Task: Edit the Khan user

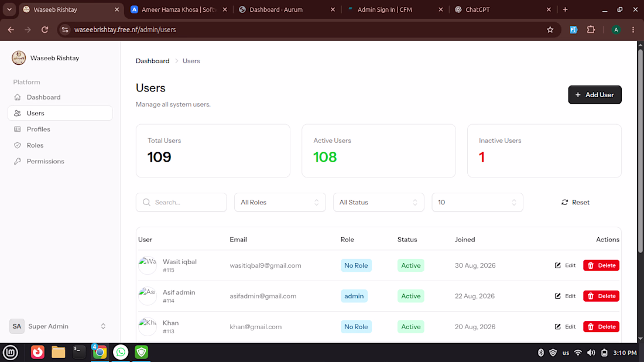Action: tap(565, 327)
